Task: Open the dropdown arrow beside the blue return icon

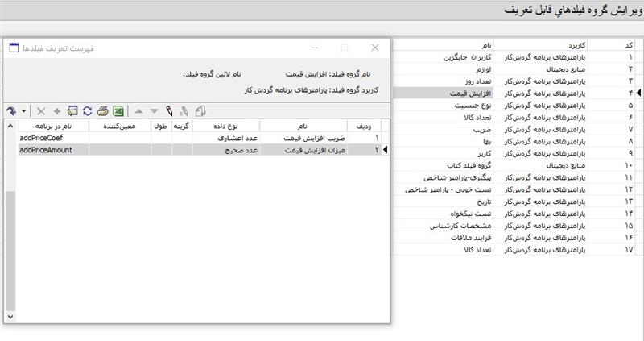Action: [x=24, y=110]
